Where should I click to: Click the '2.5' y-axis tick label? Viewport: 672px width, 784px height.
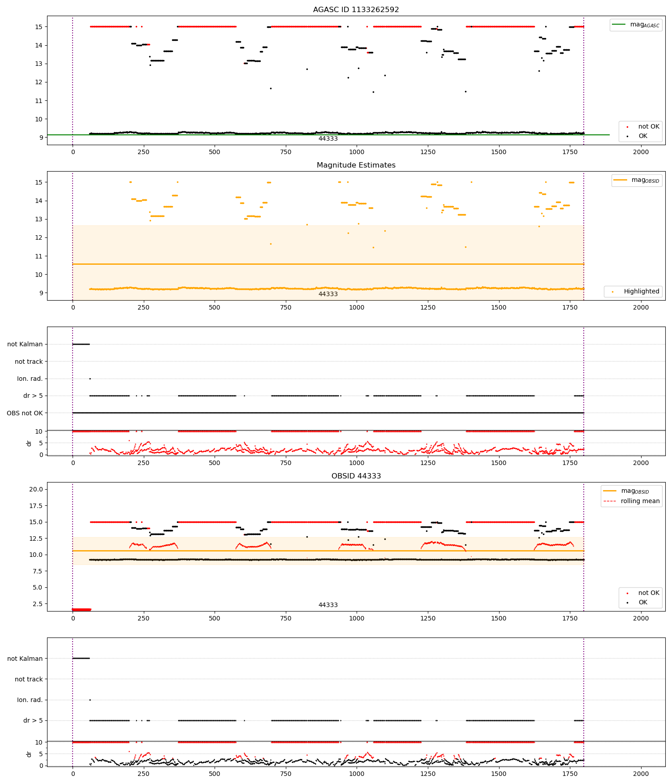pos(38,604)
